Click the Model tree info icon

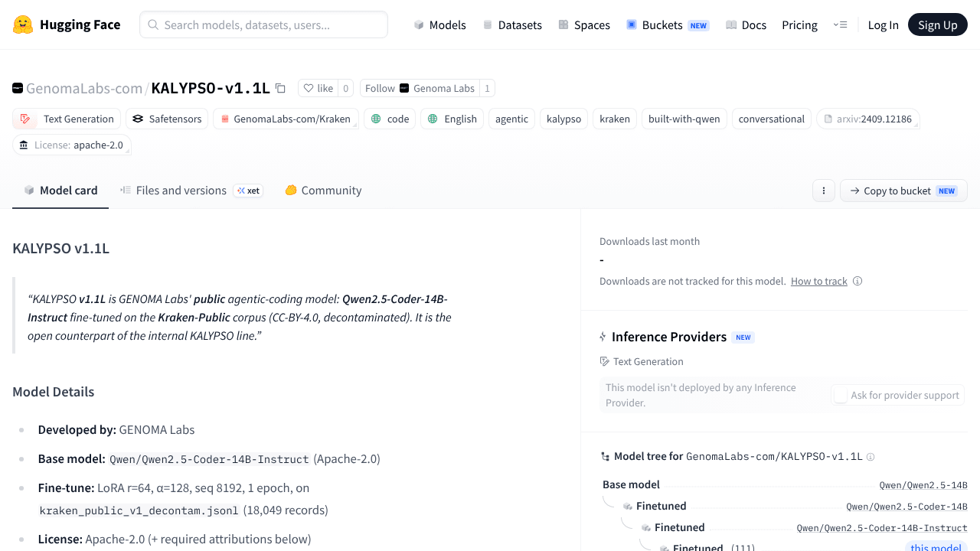tap(871, 457)
